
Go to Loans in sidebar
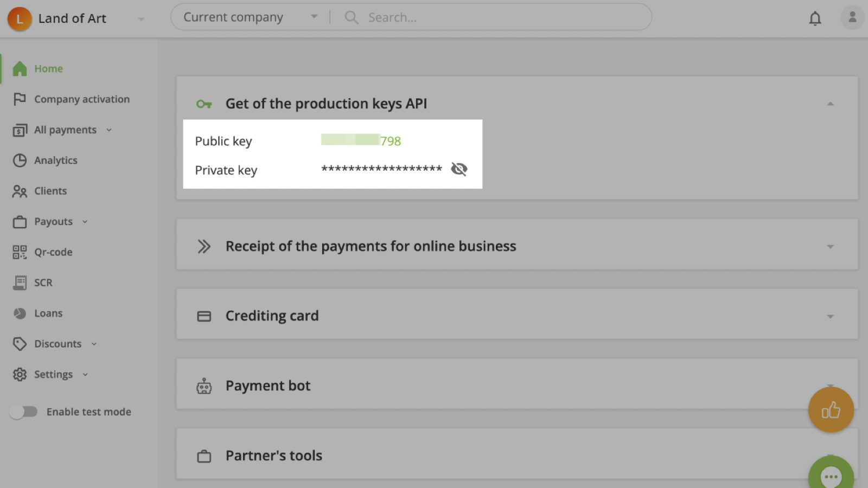(x=48, y=313)
